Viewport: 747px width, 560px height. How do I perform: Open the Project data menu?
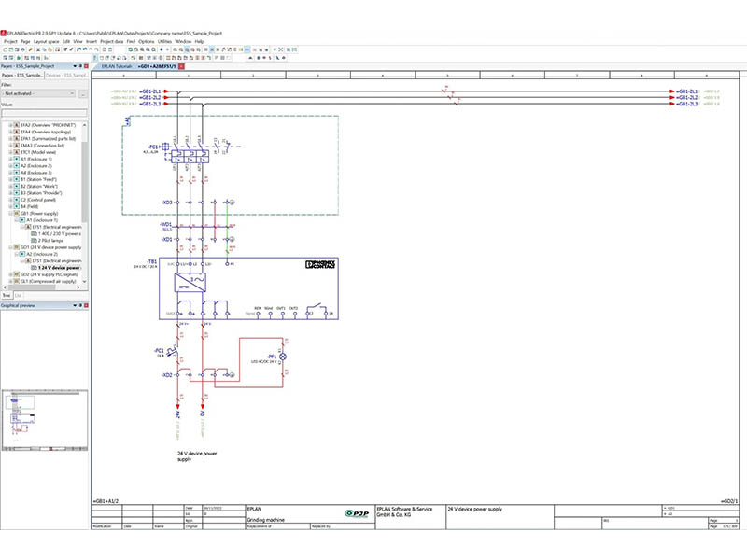[x=111, y=41]
